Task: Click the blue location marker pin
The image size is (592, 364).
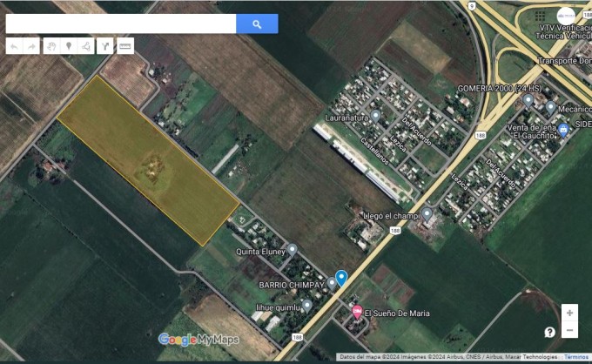Action: (x=341, y=278)
